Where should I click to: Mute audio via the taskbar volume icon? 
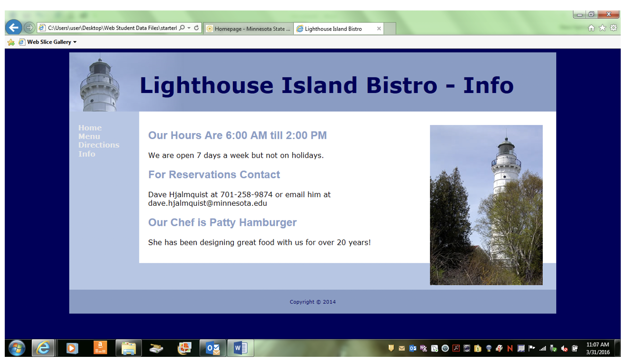click(x=564, y=348)
